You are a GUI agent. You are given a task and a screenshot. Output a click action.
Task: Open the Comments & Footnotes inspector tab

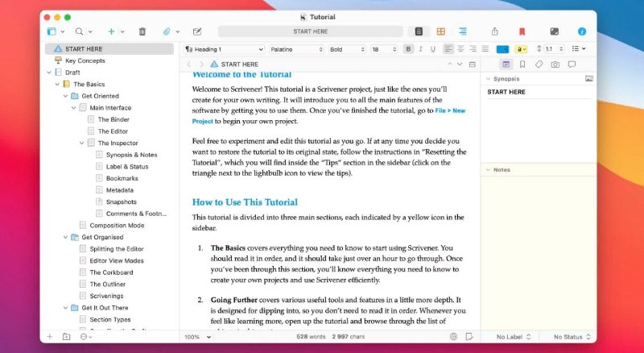tap(572, 64)
